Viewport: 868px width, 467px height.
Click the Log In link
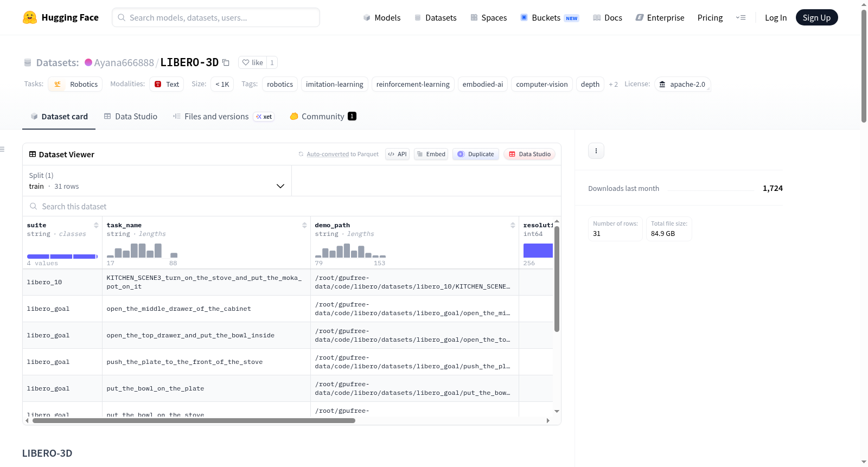tap(776, 18)
